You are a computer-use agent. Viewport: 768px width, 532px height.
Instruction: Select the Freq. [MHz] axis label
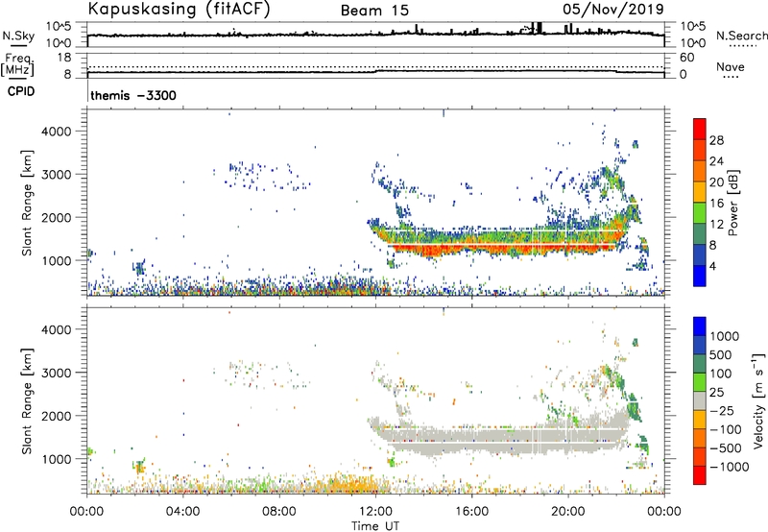click(17, 64)
